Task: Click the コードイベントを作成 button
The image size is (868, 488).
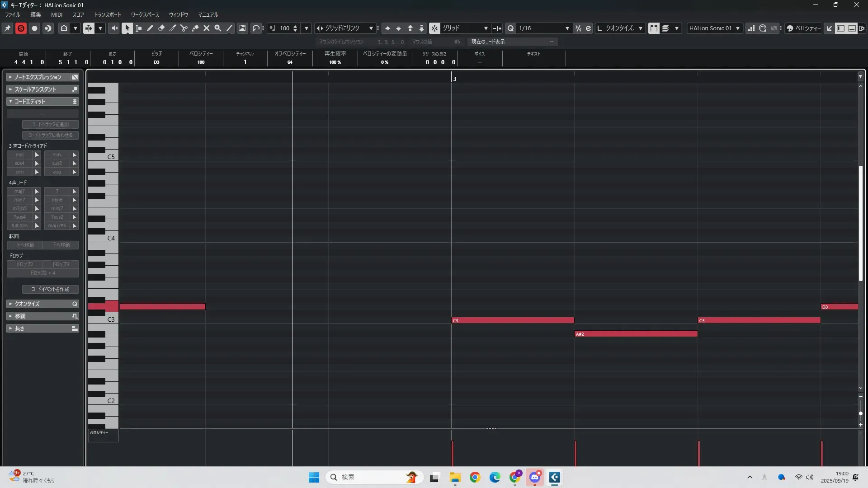Action: pyautogui.click(x=50, y=289)
